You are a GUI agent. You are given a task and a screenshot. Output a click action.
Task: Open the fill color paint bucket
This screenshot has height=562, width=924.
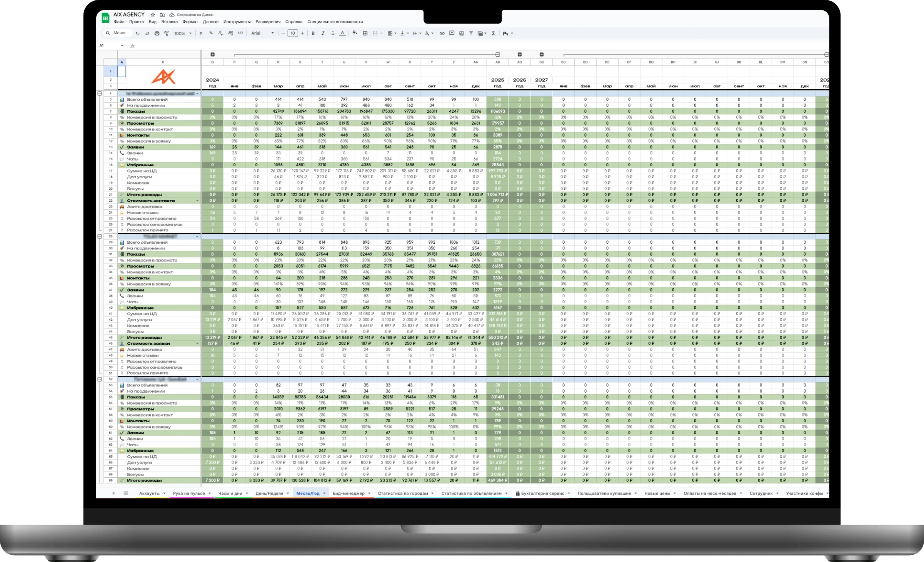coord(355,33)
